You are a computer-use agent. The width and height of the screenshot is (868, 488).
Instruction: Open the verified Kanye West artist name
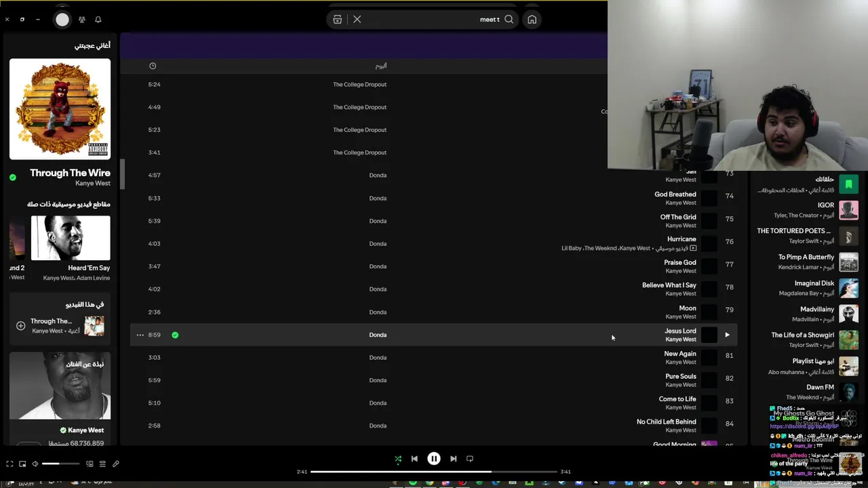pyautogui.click(x=85, y=430)
